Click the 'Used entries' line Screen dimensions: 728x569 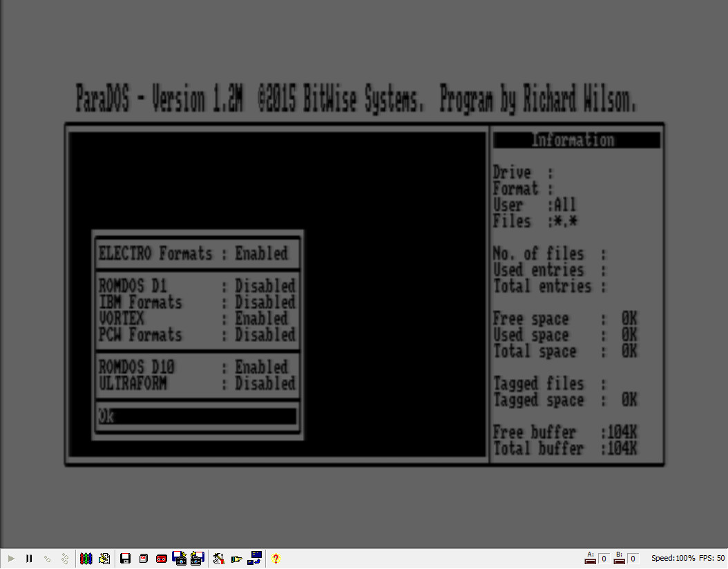(x=550, y=269)
